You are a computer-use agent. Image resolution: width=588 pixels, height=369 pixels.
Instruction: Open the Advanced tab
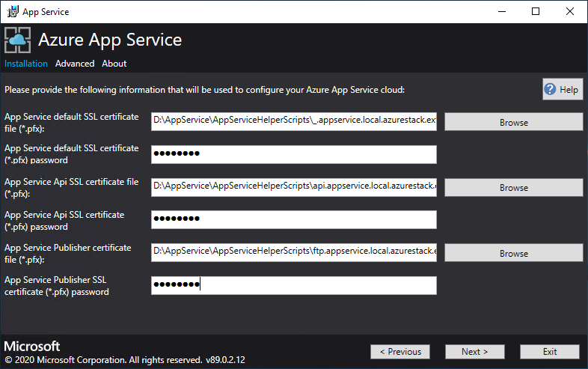click(75, 64)
